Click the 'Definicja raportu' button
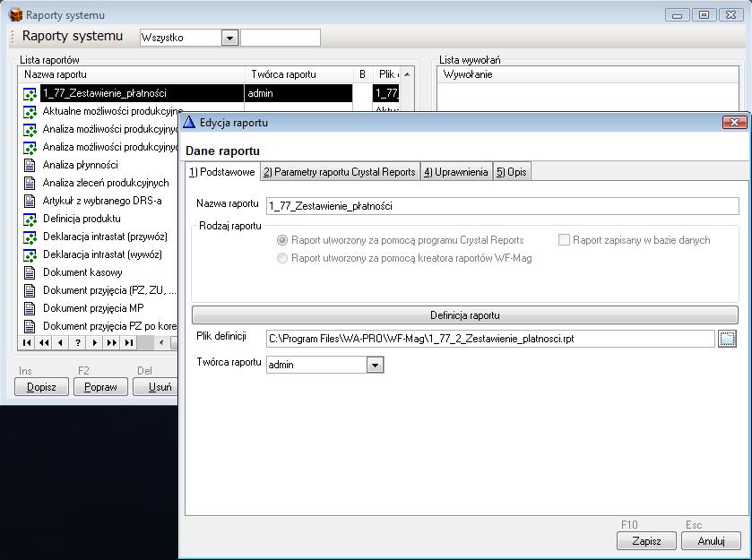This screenshot has height=560, width=752. tap(464, 315)
